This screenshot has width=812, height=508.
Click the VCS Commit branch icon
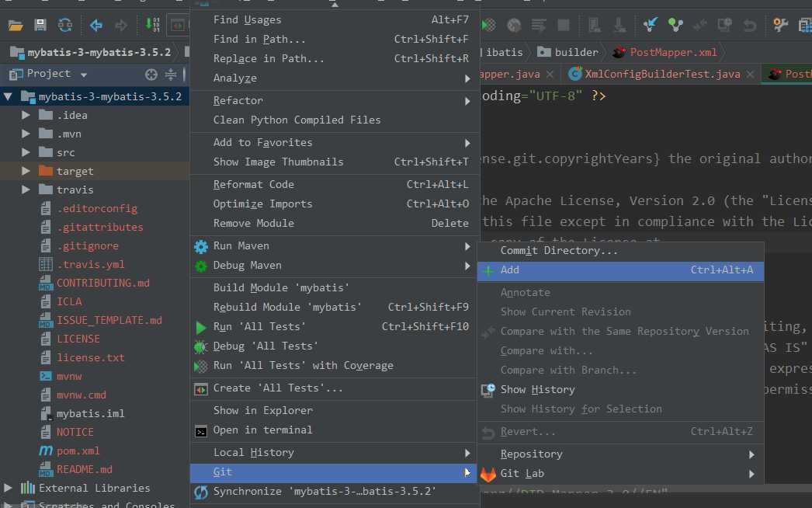tap(675, 24)
